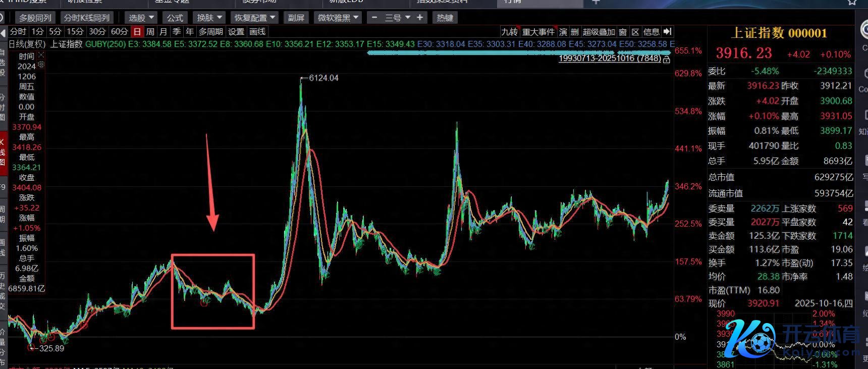Click the left triangle arrow beside 分时

click(x=4, y=32)
